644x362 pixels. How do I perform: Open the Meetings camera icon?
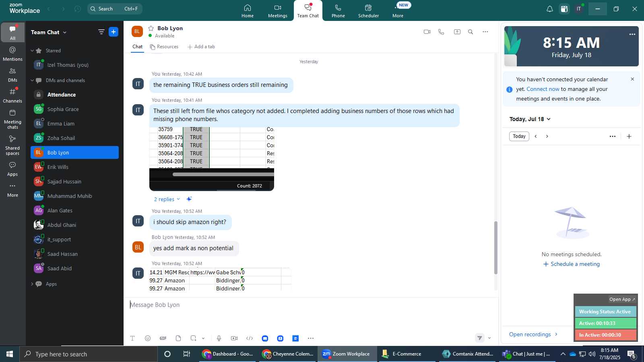pyautogui.click(x=278, y=8)
